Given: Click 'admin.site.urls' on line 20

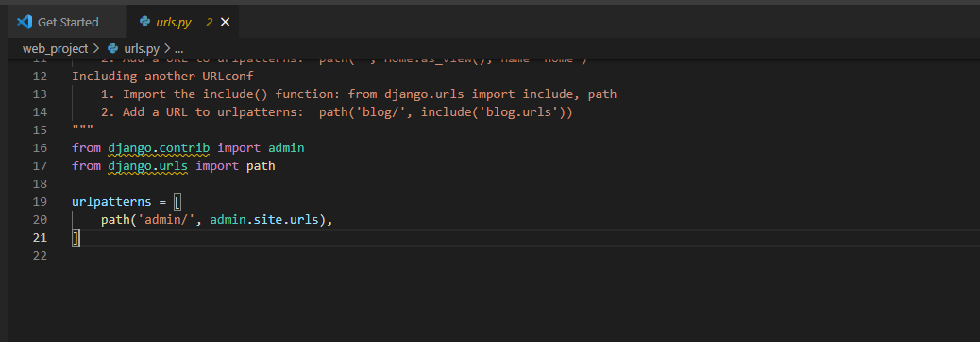Looking at the screenshot, I should [x=265, y=220].
